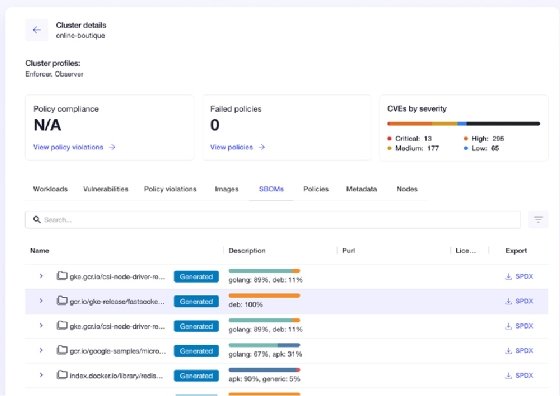Expand the gcr.io/gke-release/fastsocke row
Screen dimensions: 560x396
tap(41, 301)
